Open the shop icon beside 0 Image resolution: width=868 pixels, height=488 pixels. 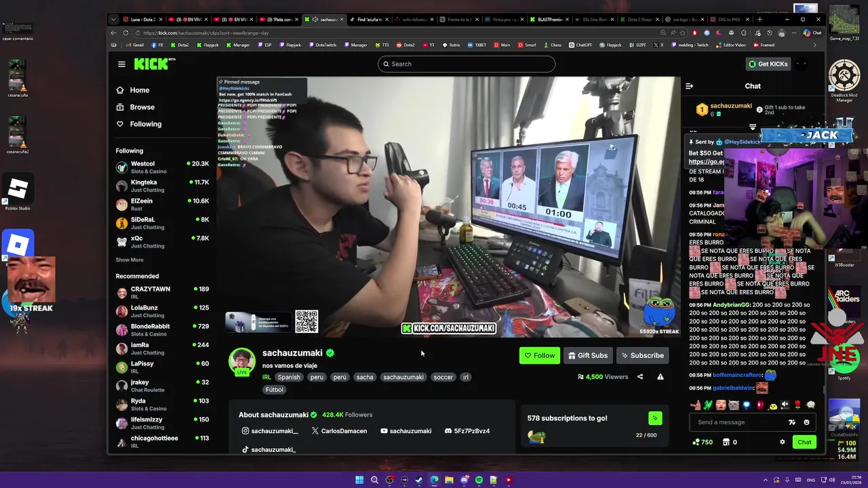tap(726, 442)
